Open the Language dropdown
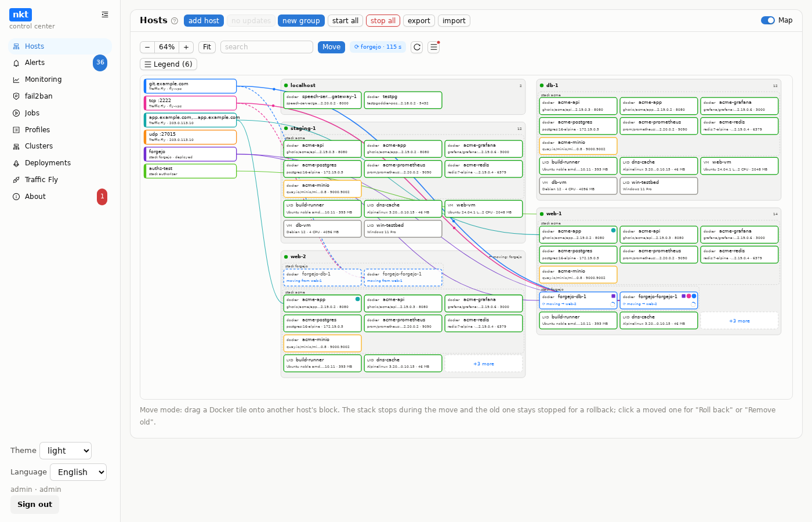The height and width of the screenshot is (522, 812). click(x=78, y=472)
